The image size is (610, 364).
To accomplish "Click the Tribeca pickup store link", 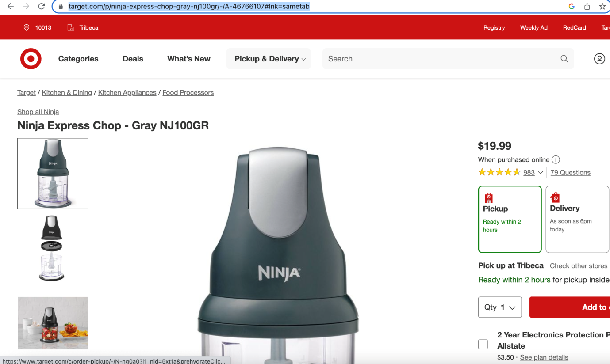I will [x=530, y=265].
